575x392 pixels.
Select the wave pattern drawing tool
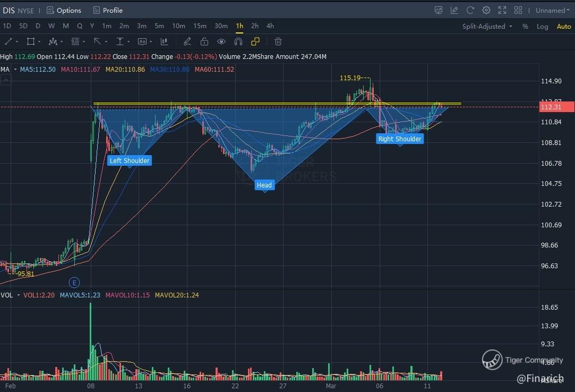coord(53,41)
